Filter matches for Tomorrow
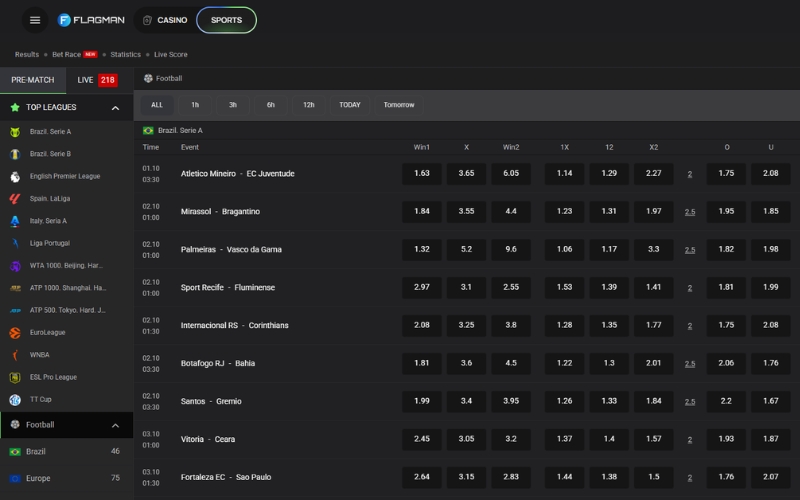 (399, 105)
